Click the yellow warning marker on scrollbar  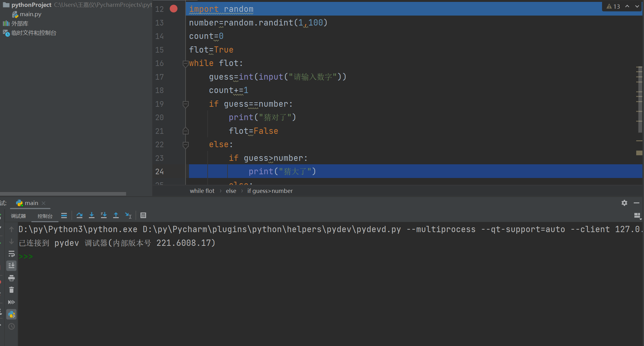click(x=639, y=153)
